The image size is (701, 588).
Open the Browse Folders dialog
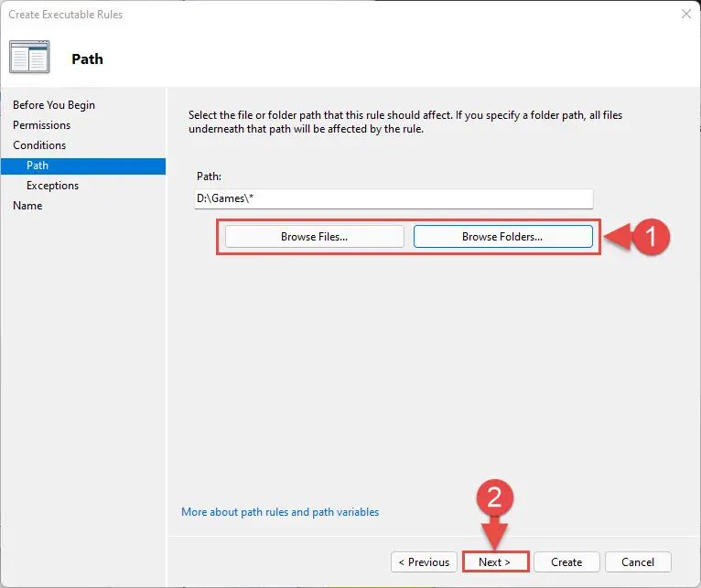click(503, 236)
